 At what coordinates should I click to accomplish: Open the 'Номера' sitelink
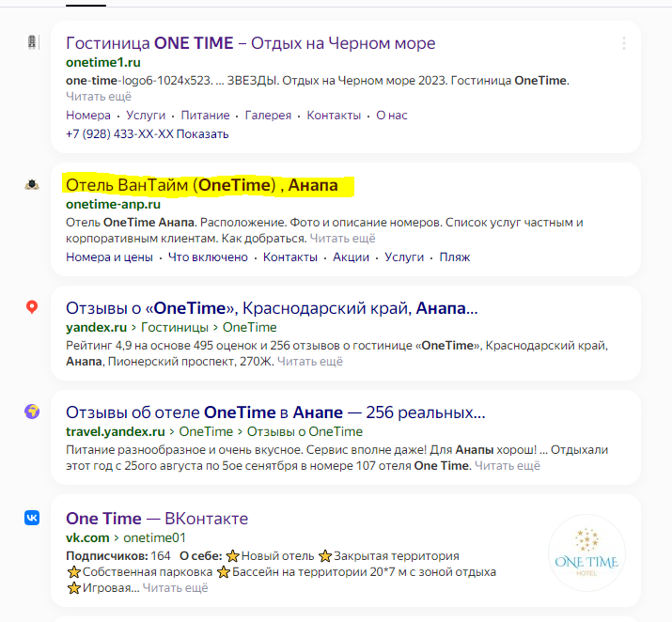coord(88,116)
